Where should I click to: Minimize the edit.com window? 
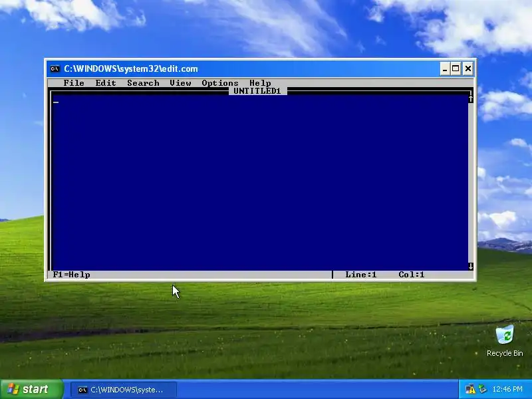(445, 69)
